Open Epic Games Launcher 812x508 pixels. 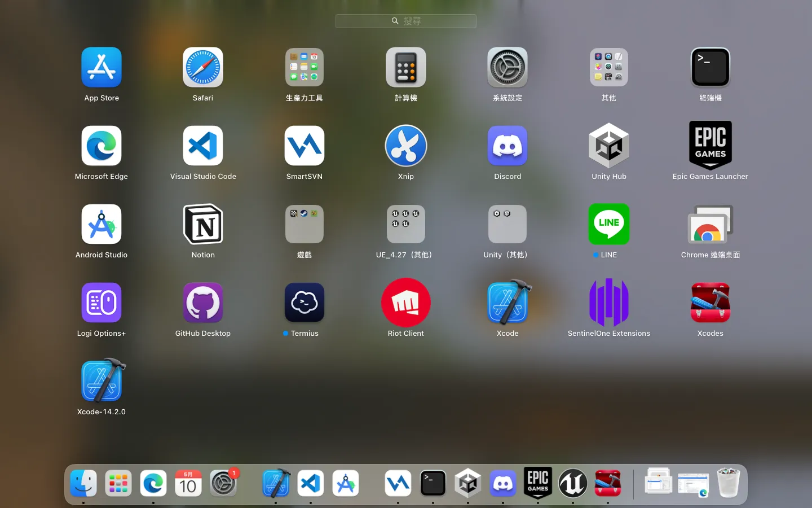point(710,146)
